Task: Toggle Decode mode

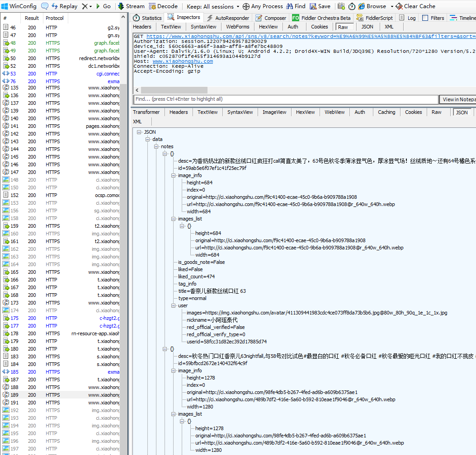Action: click(163, 6)
